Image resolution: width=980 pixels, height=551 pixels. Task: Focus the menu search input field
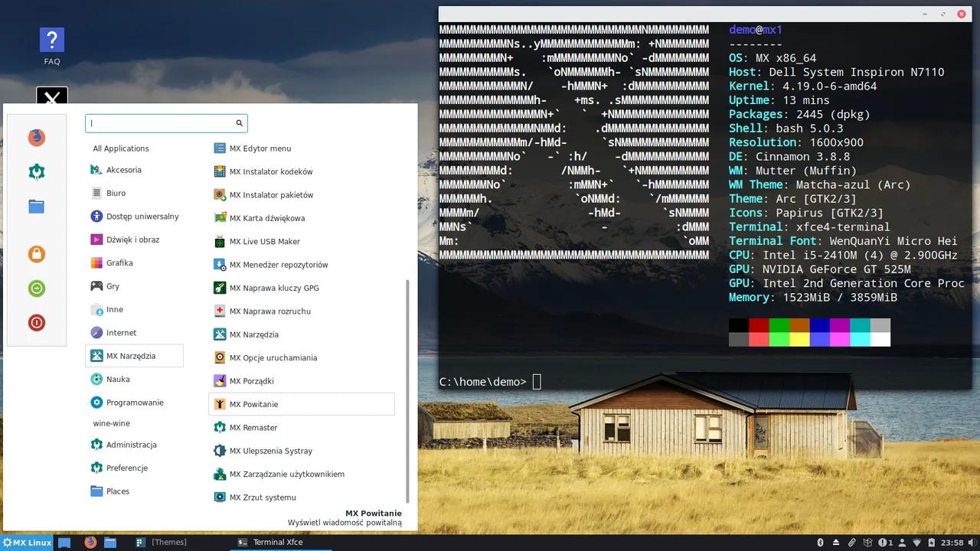pyautogui.click(x=166, y=123)
